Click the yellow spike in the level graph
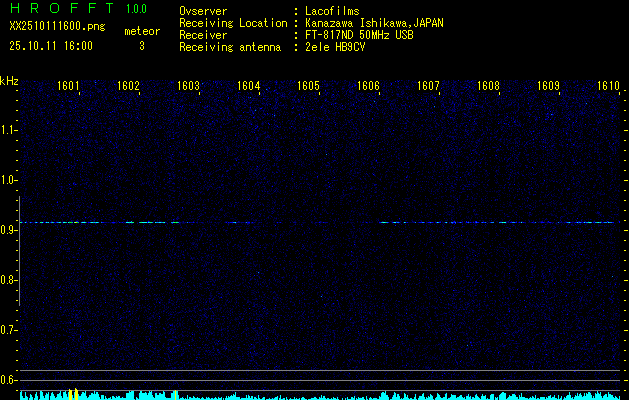Image resolution: width=629 pixels, height=400 pixels. point(73,394)
